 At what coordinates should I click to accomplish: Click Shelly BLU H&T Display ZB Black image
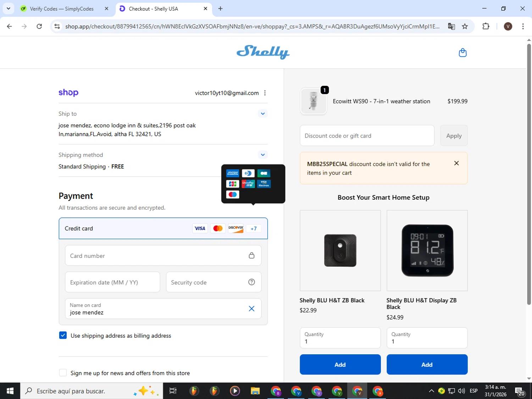click(427, 250)
